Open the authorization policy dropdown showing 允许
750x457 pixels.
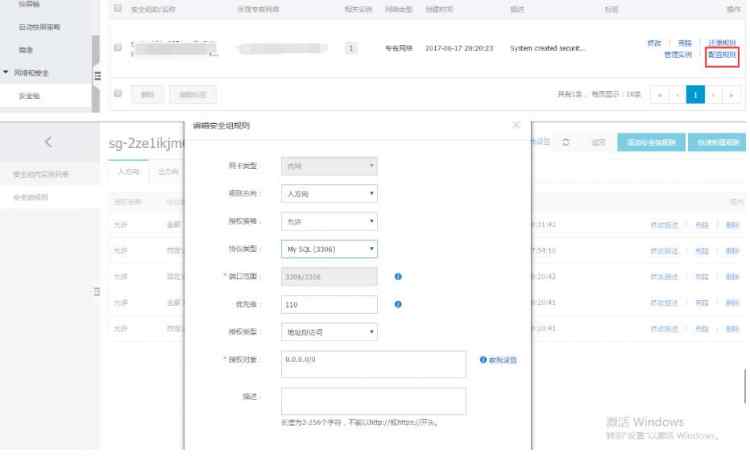pyautogui.click(x=329, y=221)
